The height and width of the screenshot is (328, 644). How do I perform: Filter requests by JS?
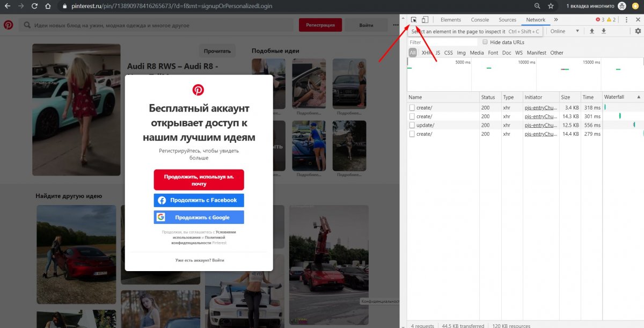pyautogui.click(x=438, y=53)
